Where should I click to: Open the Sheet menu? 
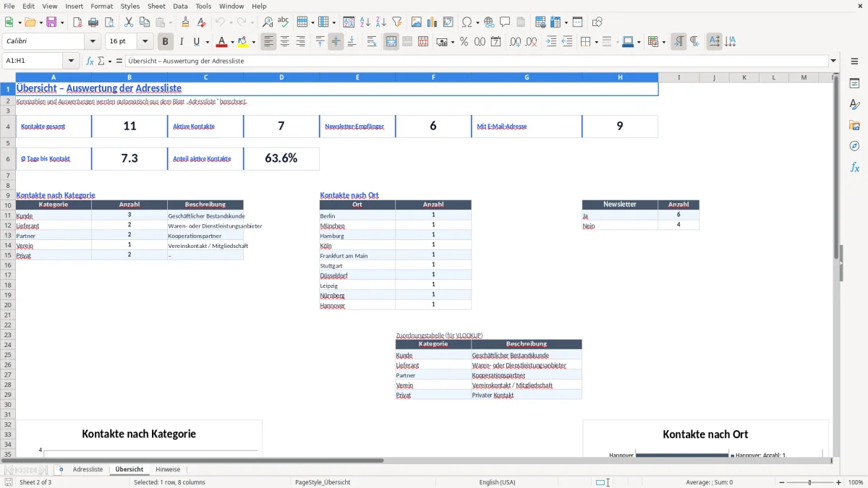click(156, 6)
